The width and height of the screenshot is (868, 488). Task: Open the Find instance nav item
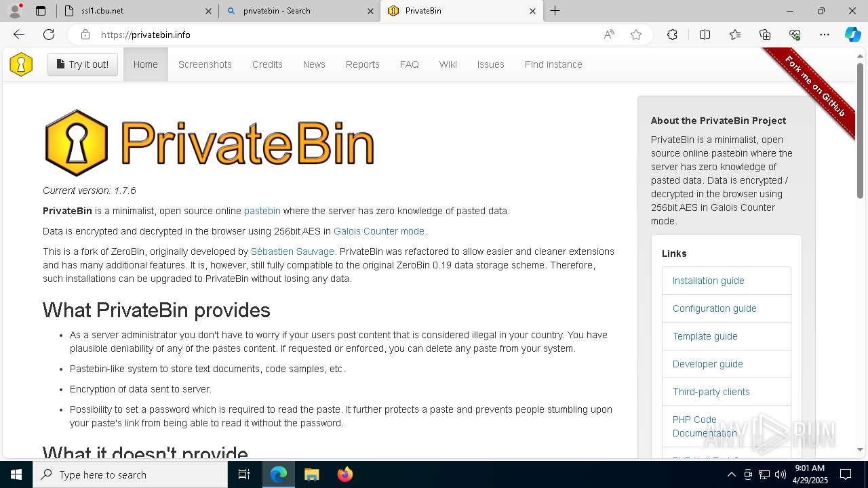pos(553,64)
